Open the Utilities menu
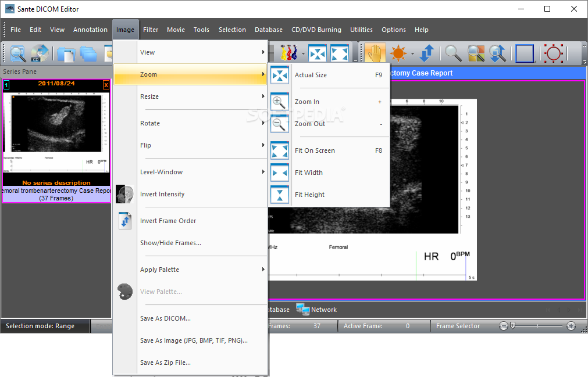 pos(362,30)
